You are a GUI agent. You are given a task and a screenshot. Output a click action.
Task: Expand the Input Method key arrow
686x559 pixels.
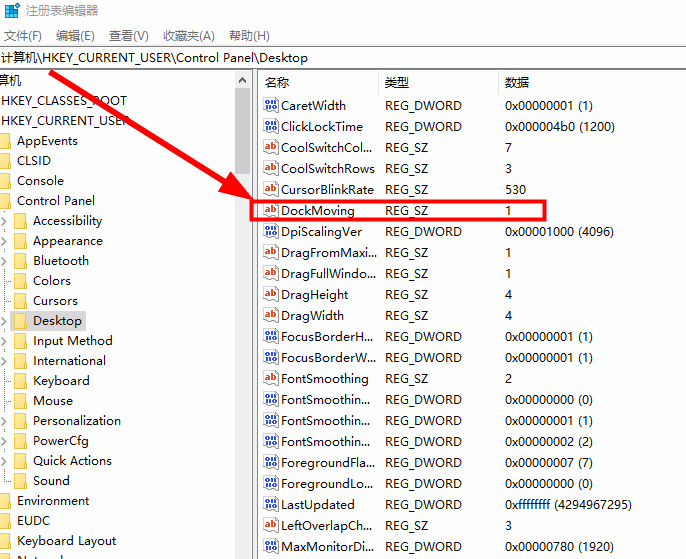pos(5,341)
